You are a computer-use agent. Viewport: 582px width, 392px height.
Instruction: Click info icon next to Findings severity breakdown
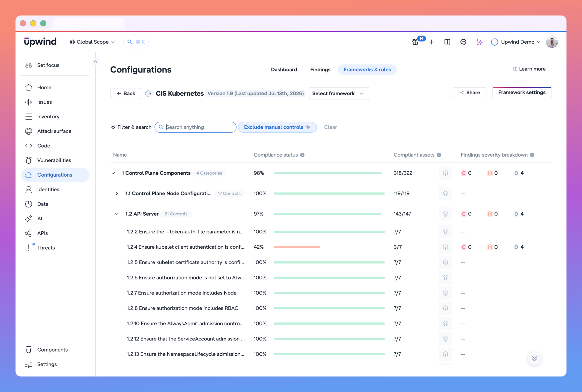point(532,155)
